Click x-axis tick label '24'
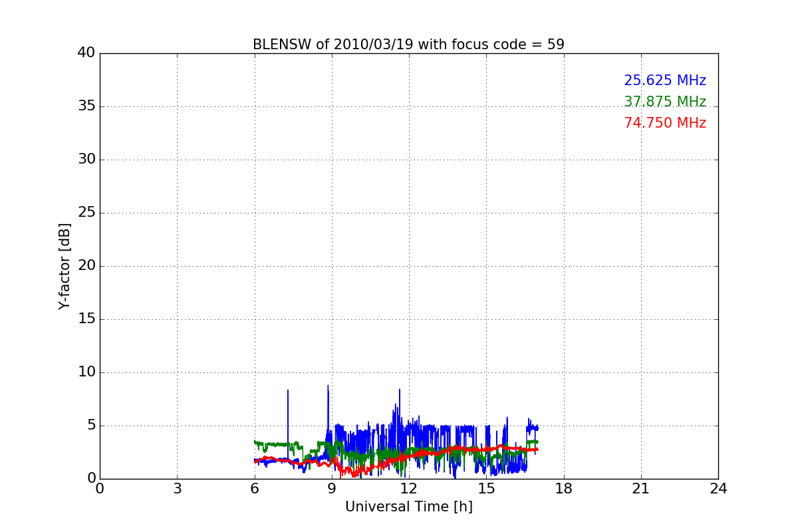Viewport: 798px width, 532px height. [x=718, y=489]
